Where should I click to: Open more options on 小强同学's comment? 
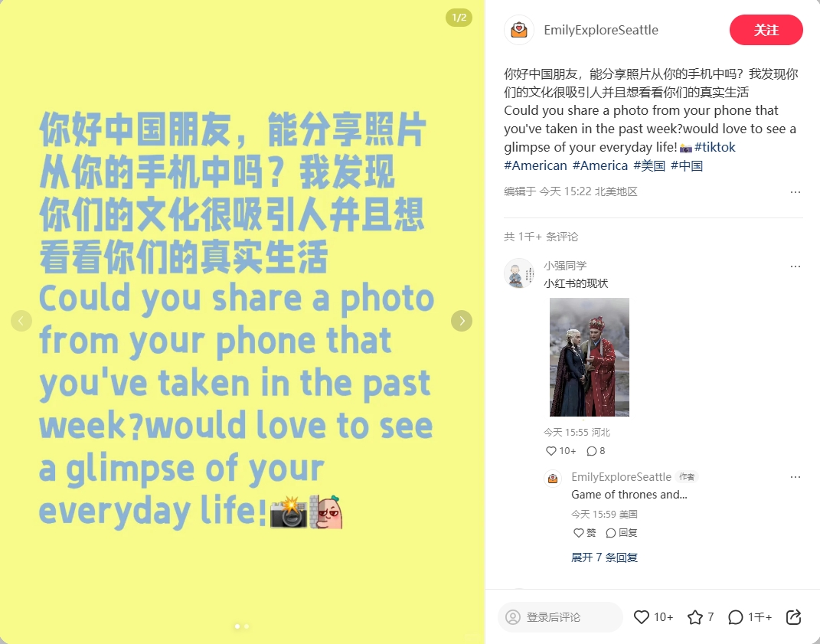[x=795, y=266]
